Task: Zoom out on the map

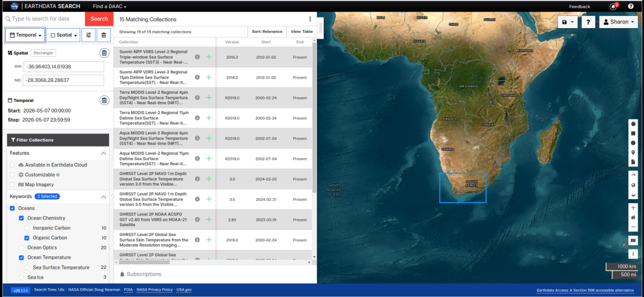Action: [x=633, y=227]
